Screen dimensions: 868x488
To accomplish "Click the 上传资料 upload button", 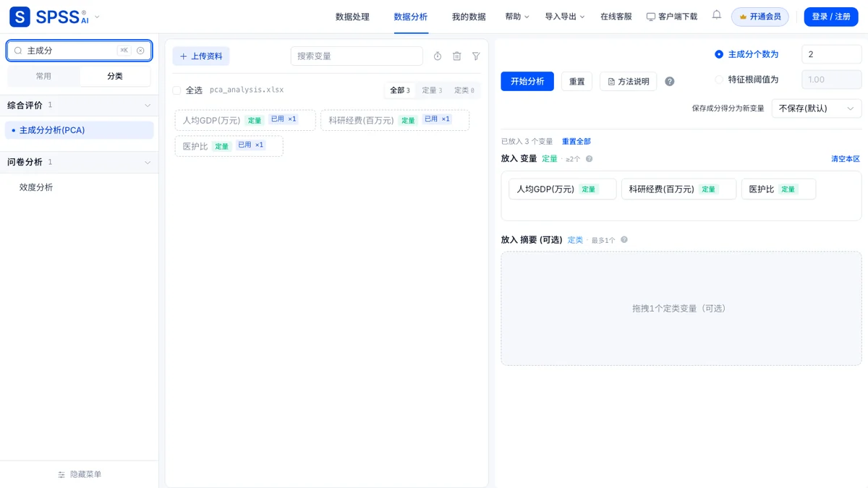I will [x=201, y=56].
